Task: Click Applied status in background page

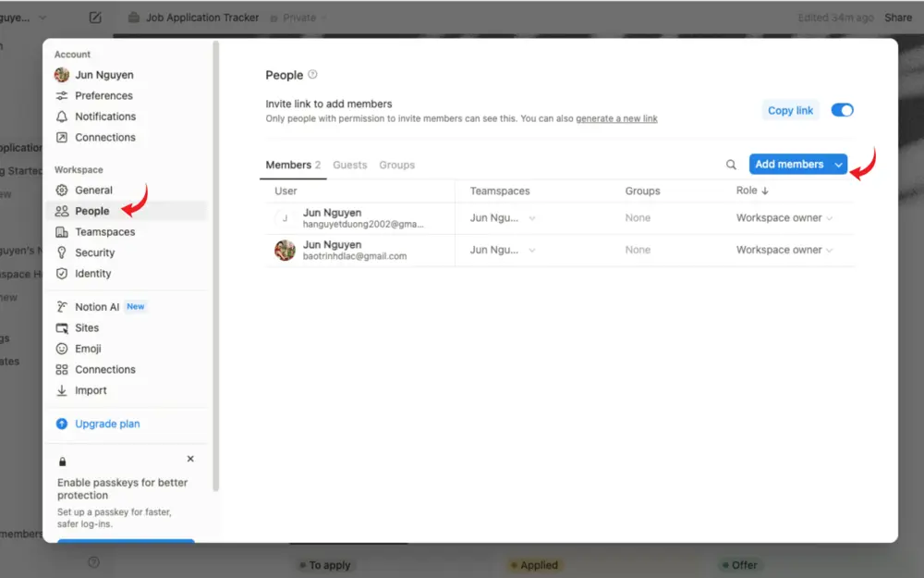Action: pyautogui.click(x=534, y=565)
